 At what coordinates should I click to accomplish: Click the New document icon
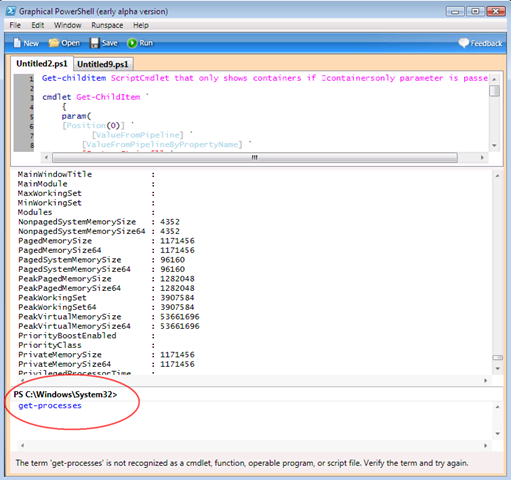tap(17, 43)
